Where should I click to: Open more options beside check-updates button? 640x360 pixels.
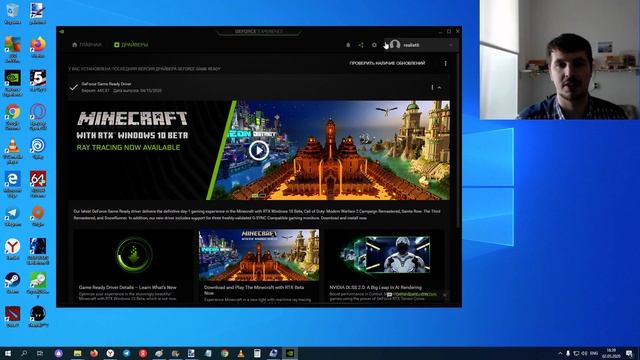click(445, 63)
